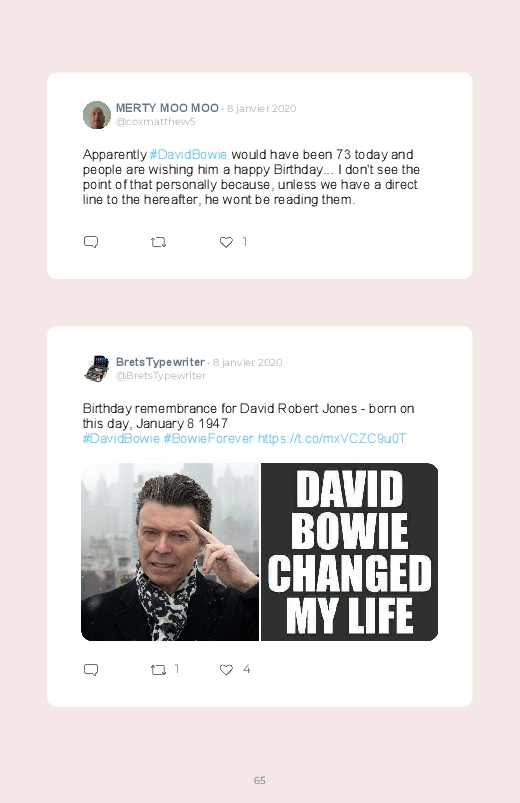Open BretsTypewriter typewriter avatar

pyautogui.click(x=97, y=369)
